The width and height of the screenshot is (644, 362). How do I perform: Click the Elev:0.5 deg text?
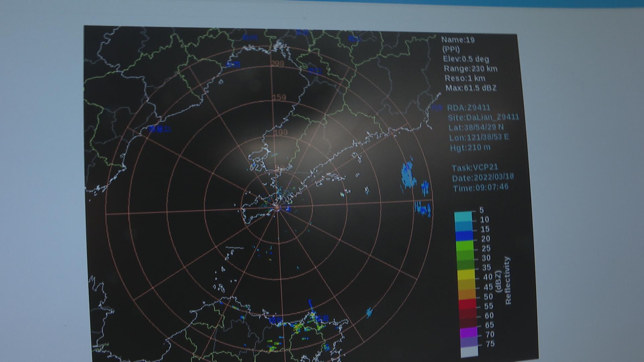click(x=466, y=59)
